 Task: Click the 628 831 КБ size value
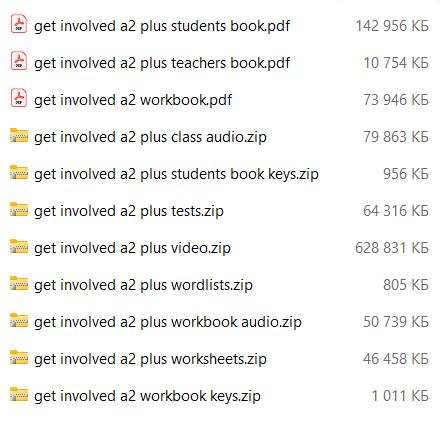click(392, 248)
